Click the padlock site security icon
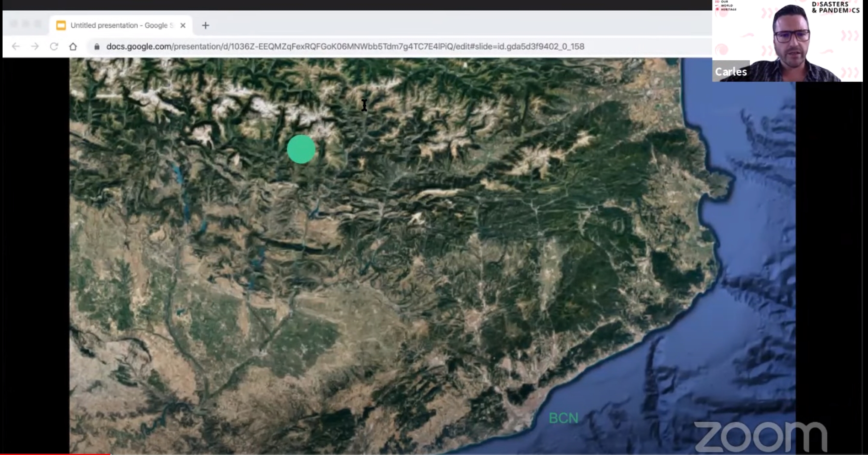Image resolution: width=868 pixels, height=455 pixels. 97,47
